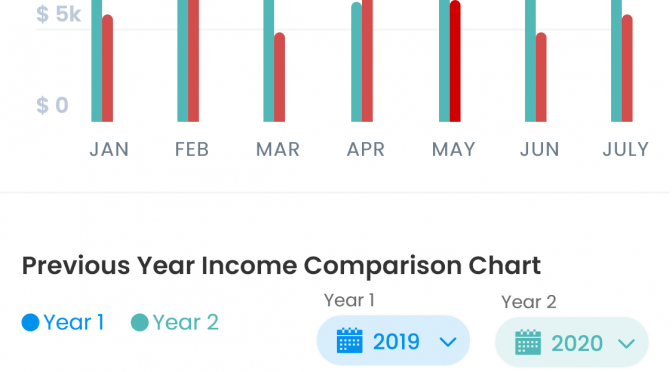Click the teal APR bar
The width and height of the screenshot is (672, 372).
tap(357, 62)
